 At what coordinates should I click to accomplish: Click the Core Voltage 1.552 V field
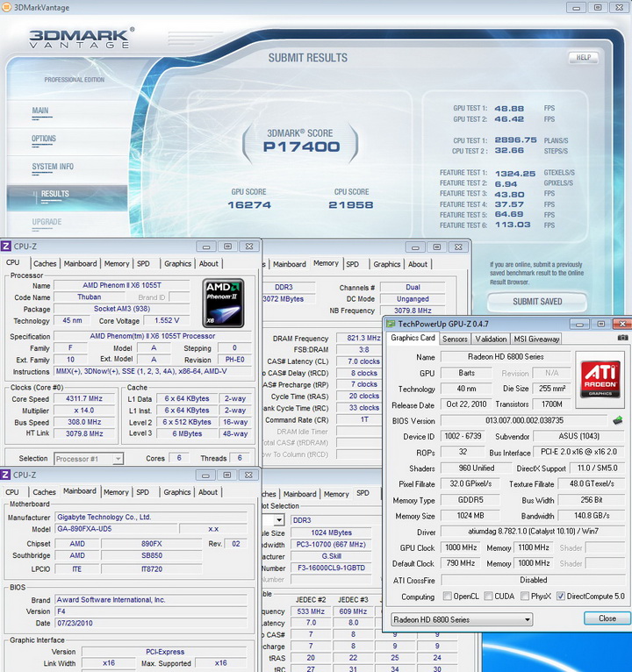point(167,320)
